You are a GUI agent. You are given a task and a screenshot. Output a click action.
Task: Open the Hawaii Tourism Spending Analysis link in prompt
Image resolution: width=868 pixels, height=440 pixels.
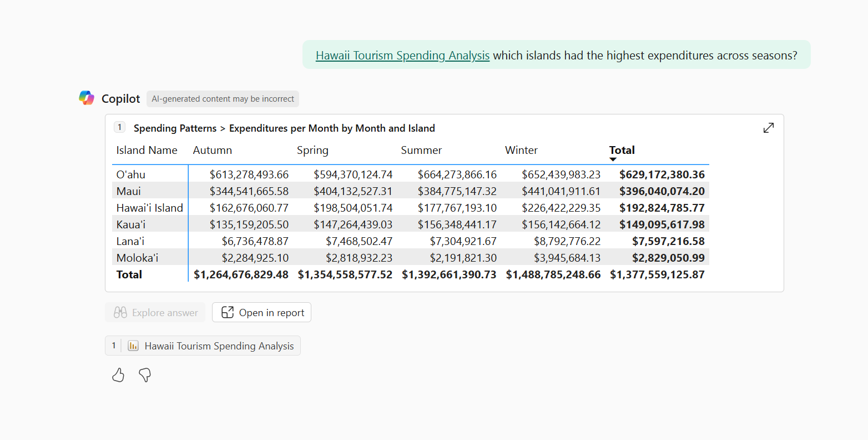click(402, 56)
